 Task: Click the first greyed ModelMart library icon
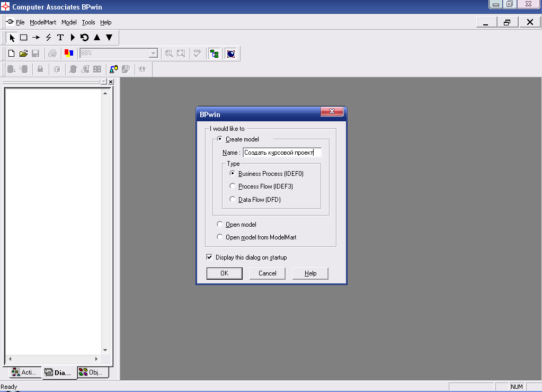12,69
